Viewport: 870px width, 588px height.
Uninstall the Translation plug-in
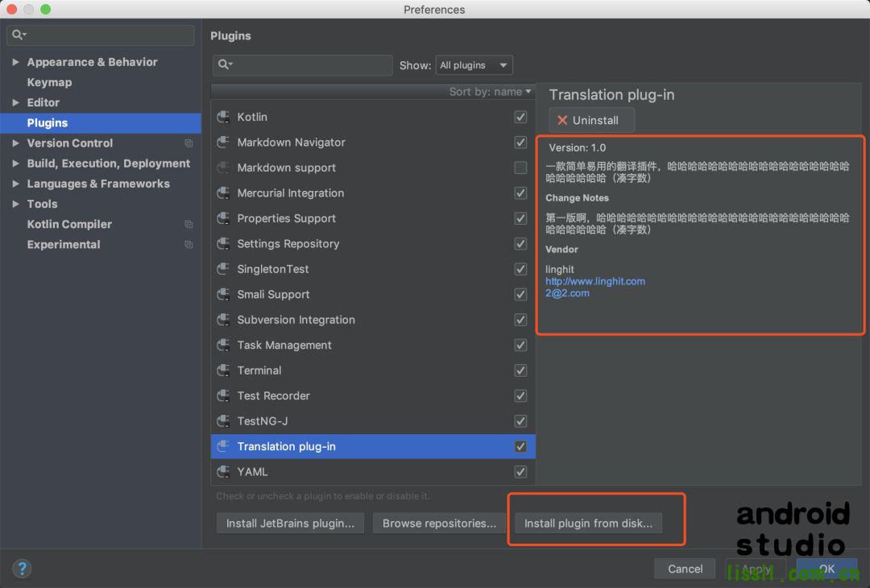[x=591, y=120]
